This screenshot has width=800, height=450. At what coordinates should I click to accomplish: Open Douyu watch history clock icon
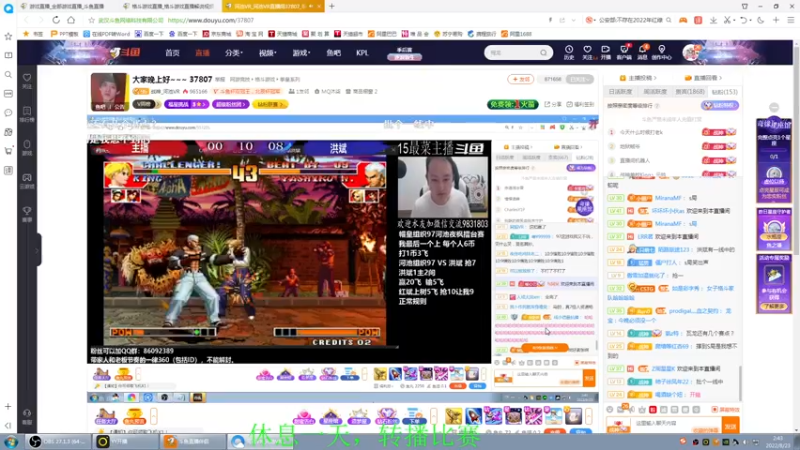[x=569, y=52]
